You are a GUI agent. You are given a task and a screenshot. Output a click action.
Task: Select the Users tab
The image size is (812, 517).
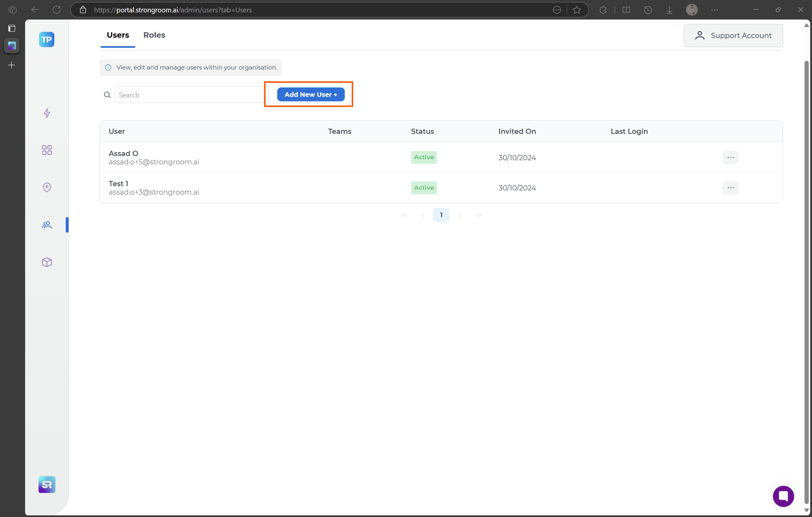click(x=117, y=35)
